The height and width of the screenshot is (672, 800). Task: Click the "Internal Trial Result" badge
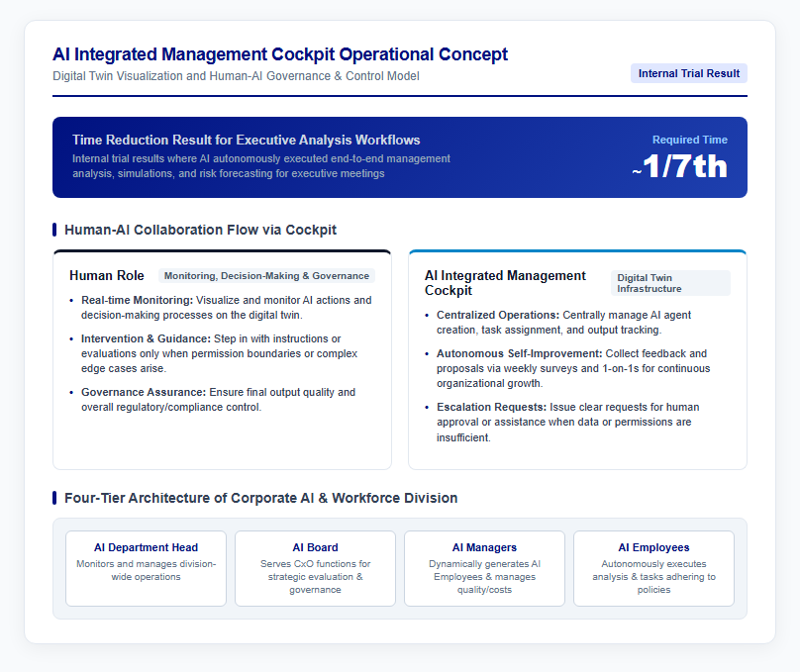click(689, 73)
